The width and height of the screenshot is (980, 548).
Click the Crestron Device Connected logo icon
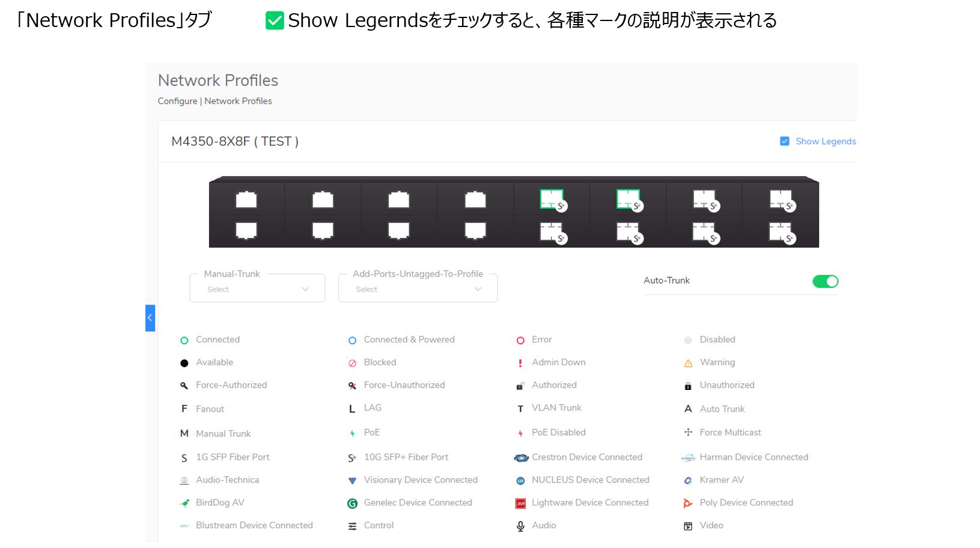tap(521, 458)
